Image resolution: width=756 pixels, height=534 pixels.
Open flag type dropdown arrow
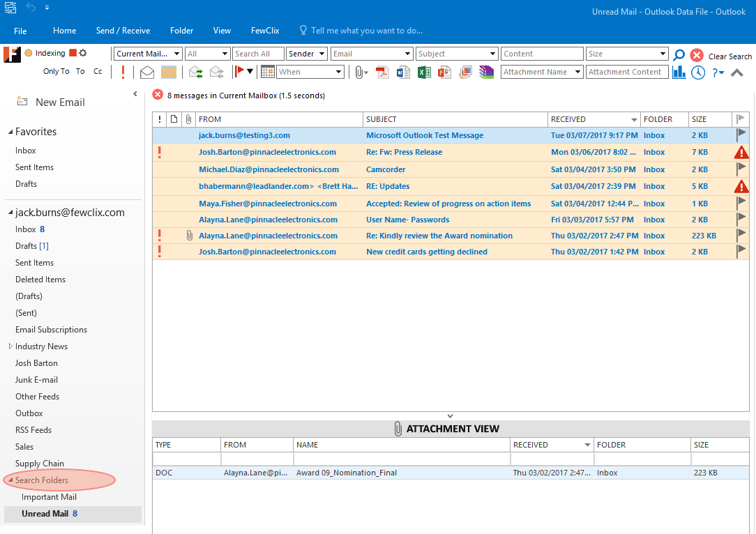tap(250, 72)
